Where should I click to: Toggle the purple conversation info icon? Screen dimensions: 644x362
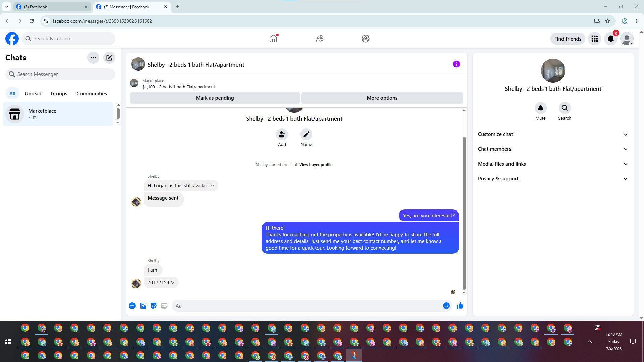coord(456,64)
